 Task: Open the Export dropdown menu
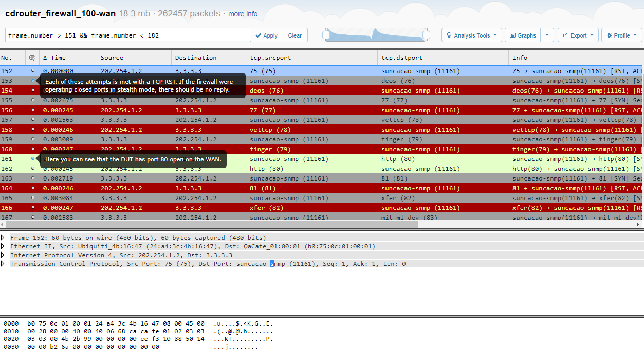click(x=578, y=35)
